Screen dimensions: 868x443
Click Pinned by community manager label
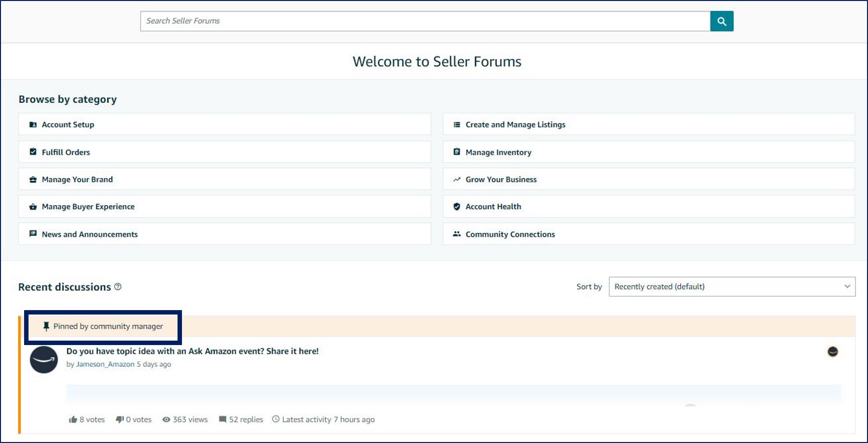(x=108, y=326)
